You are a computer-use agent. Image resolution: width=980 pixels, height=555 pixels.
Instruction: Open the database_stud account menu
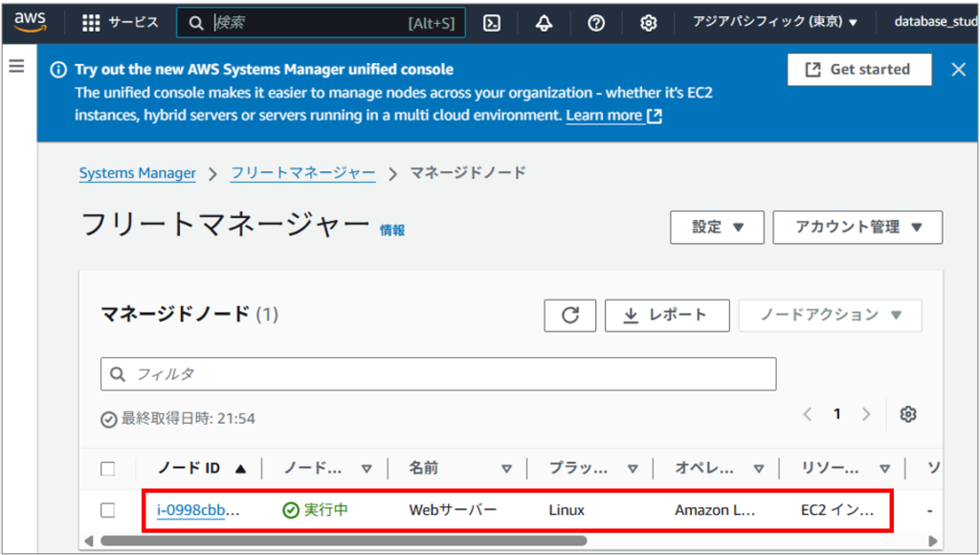(x=936, y=22)
